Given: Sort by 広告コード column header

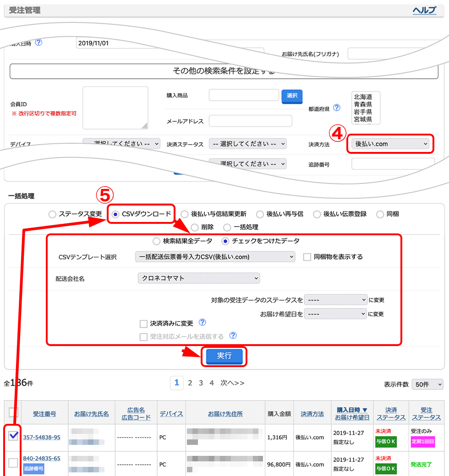Looking at the screenshot, I should coord(136,418).
